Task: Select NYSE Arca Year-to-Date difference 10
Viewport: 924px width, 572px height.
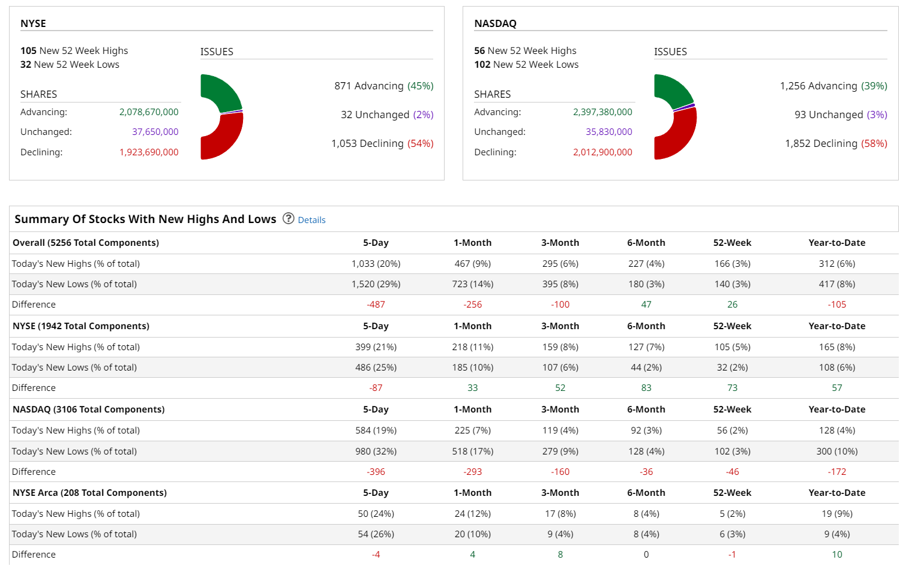Action: [837, 555]
